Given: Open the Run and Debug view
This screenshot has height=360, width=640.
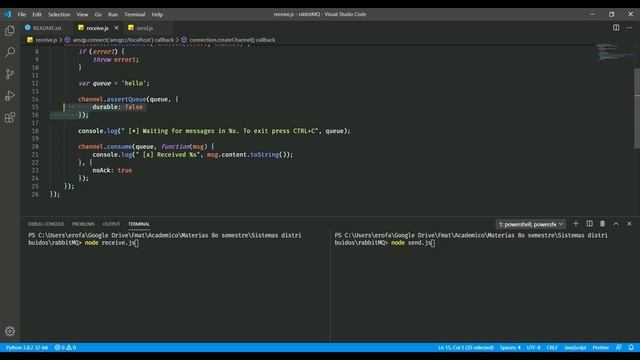Looking at the screenshot, I should coord(10,96).
